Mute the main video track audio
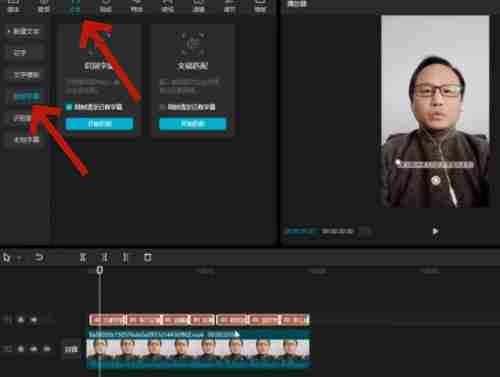This screenshot has height=377, width=500. (47, 349)
